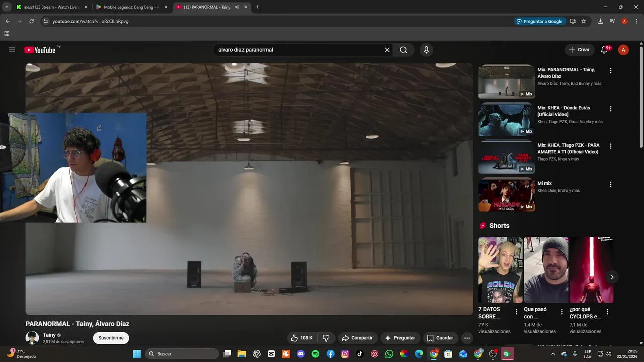Viewport: 644px width, 362px height.
Task: Click the address bar URL
Action: [x=91, y=21]
